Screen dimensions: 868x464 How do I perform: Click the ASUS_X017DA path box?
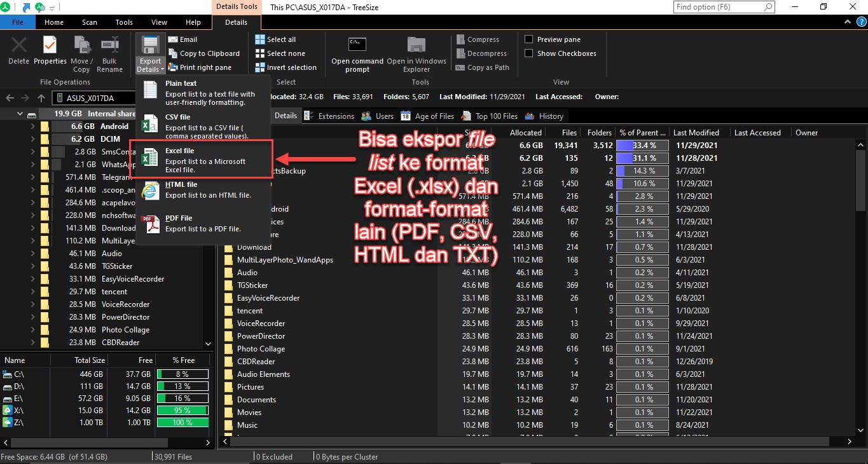tap(95, 98)
